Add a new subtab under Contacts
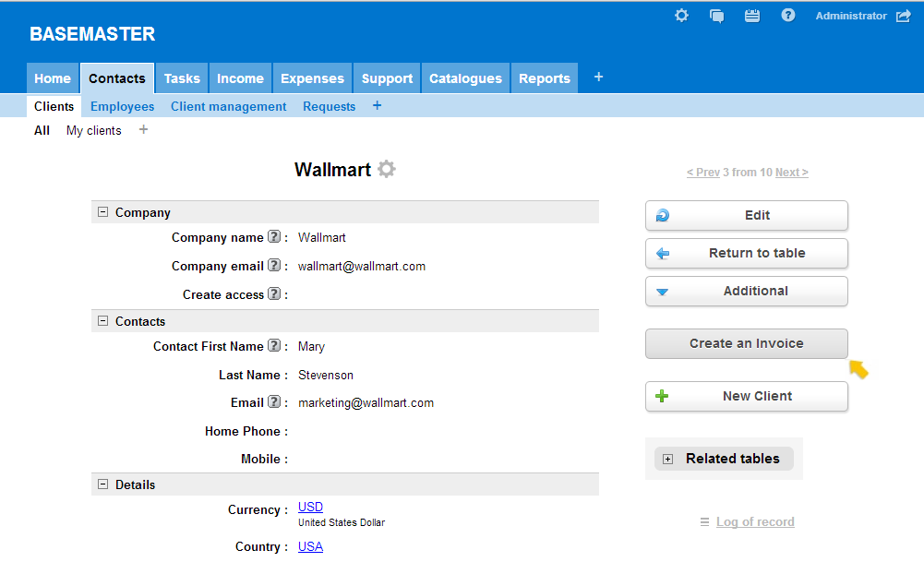Viewport: 924px width, 562px height. coord(378,105)
